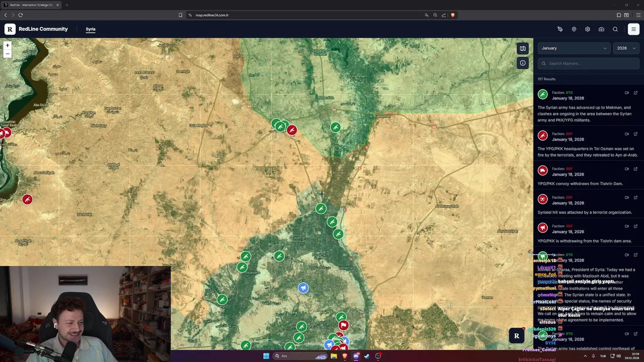This screenshot has height=362, width=644.
Task: Play video for the Syriatel hill entry
Action: coord(627,197)
